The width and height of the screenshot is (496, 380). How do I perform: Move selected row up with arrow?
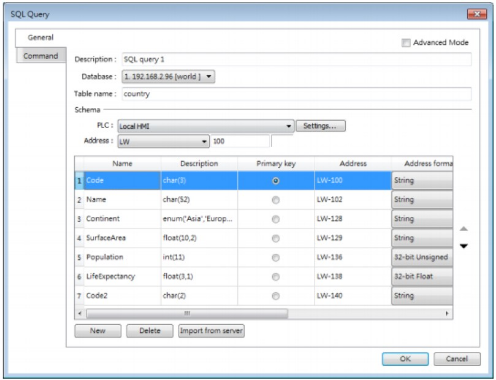[x=464, y=229]
